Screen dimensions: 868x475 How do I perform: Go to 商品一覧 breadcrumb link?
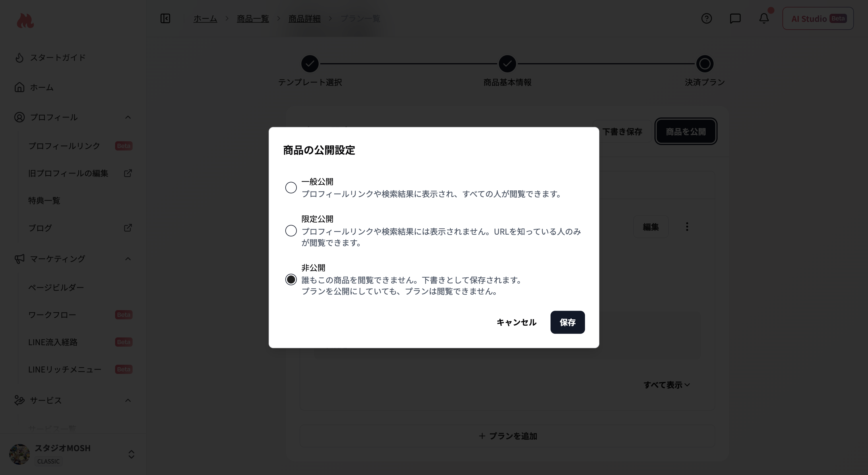253,19
